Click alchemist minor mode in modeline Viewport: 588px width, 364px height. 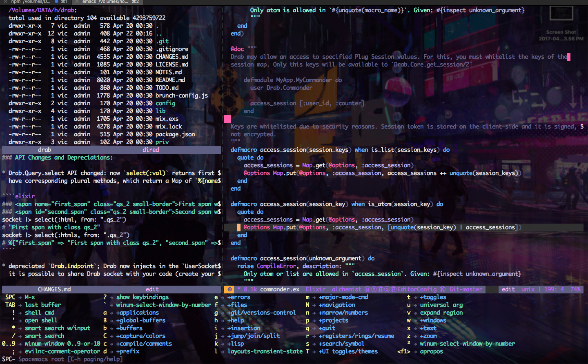(x=347, y=289)
